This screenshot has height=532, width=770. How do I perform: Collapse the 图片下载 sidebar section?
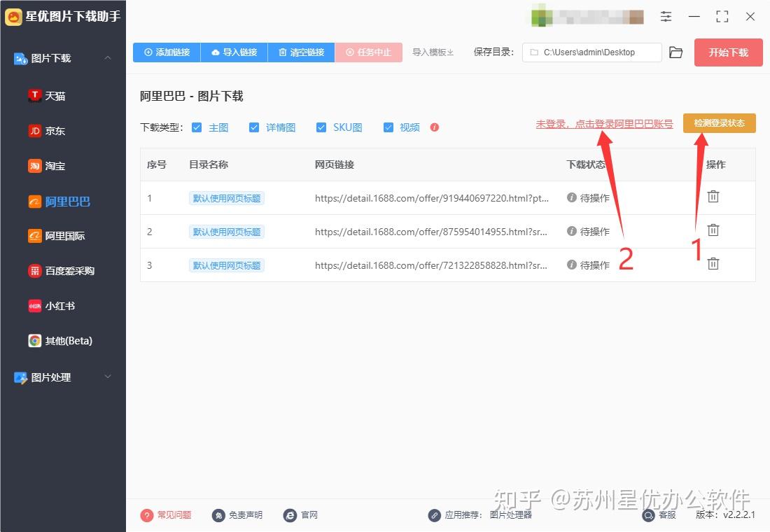point(107,58)
